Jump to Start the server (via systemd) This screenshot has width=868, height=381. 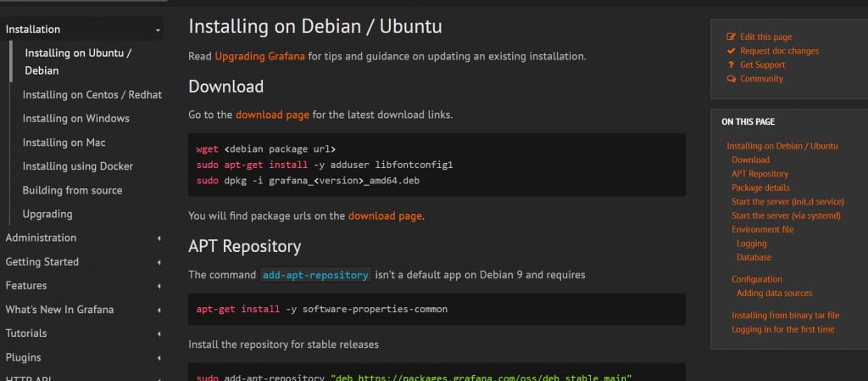coord(786,216)
